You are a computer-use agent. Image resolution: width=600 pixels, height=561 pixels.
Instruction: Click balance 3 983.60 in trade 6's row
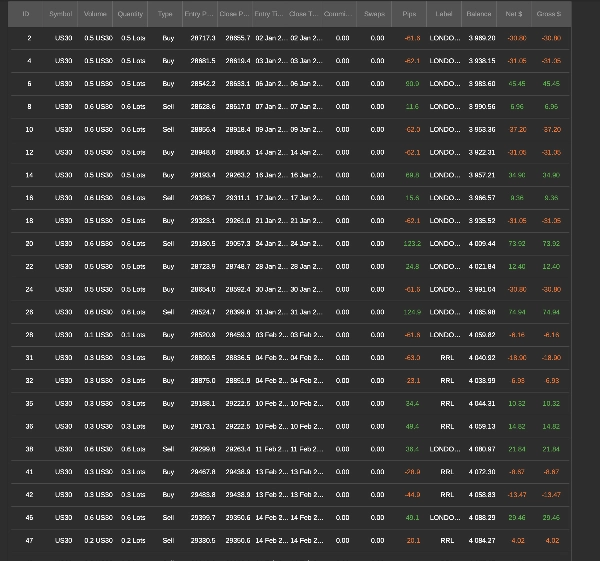482,84
